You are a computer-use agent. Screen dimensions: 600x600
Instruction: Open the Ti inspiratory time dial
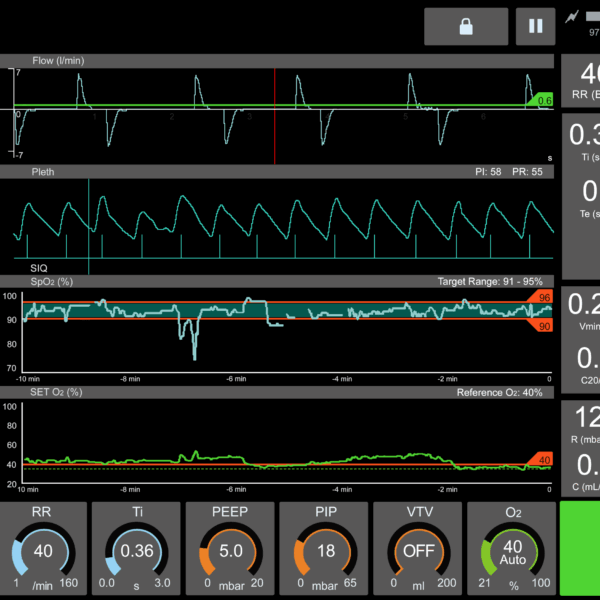point(137,549)
